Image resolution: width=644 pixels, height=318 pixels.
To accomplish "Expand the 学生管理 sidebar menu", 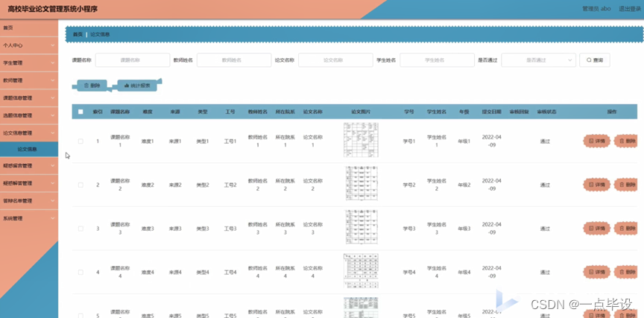I will tap(29, 63).
